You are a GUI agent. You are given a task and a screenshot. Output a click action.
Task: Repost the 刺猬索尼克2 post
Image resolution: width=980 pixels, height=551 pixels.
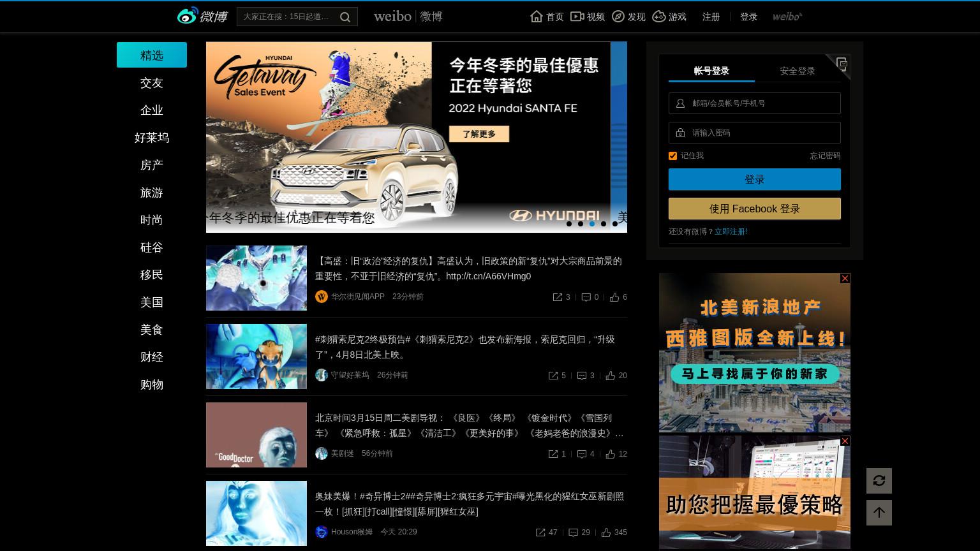(x=553, y=376)
